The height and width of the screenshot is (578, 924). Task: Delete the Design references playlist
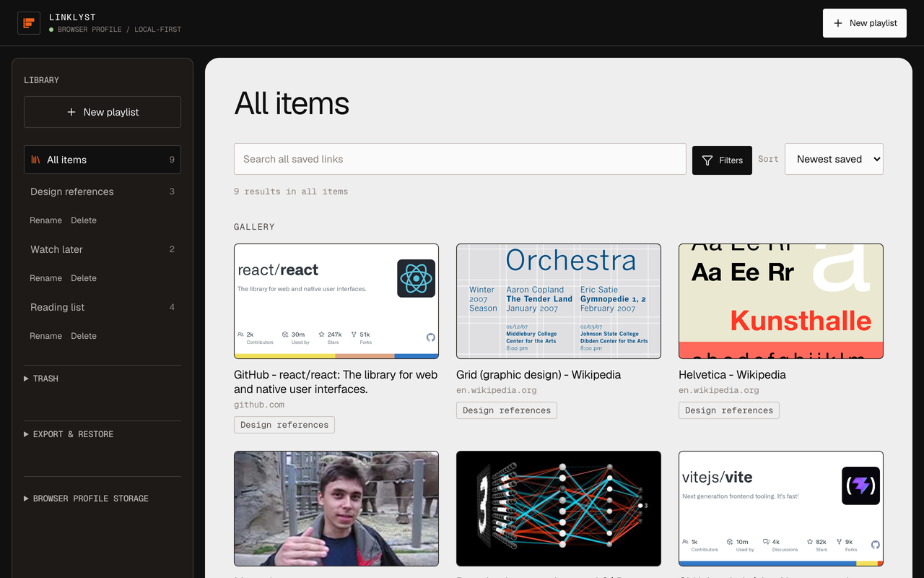(x=84, y=220)
